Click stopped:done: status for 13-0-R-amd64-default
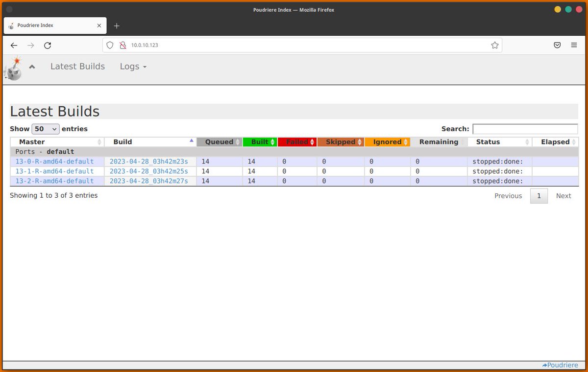This screenshot has width=588, height=372. pos(498,162)
